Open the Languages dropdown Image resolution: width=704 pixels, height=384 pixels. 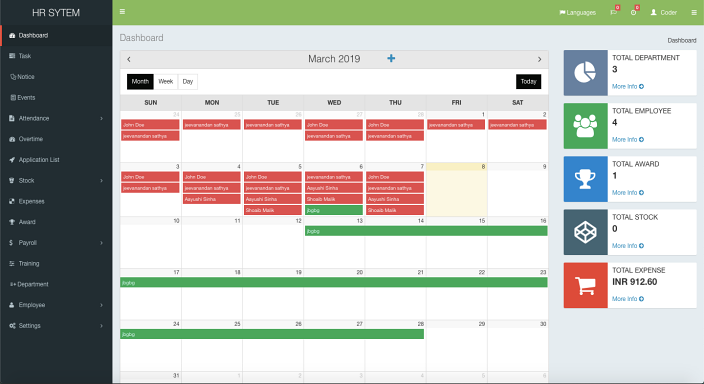[x=578, y=13]
